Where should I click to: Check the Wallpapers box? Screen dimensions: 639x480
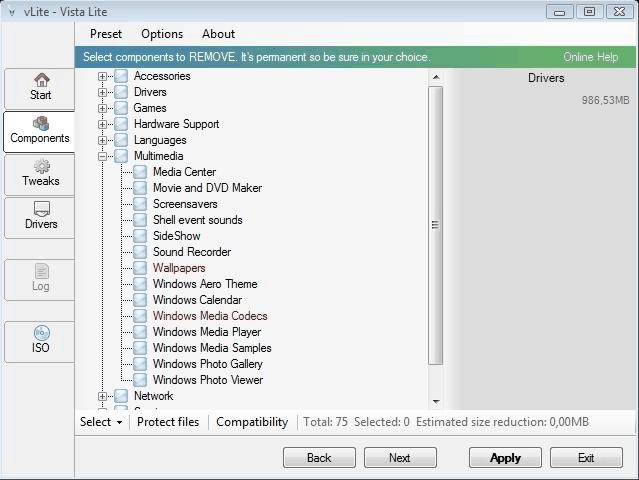(140, 268)
